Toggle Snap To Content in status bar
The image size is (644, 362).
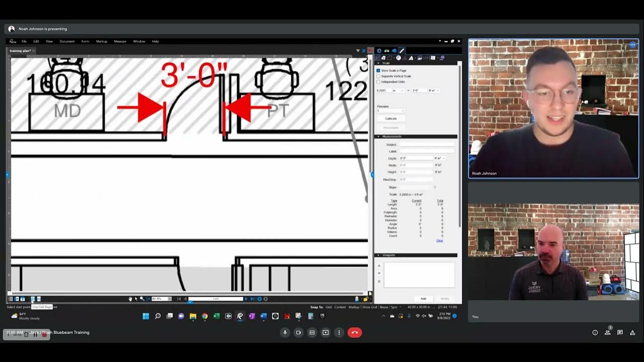pyautogui.click(x=340, y=307)
